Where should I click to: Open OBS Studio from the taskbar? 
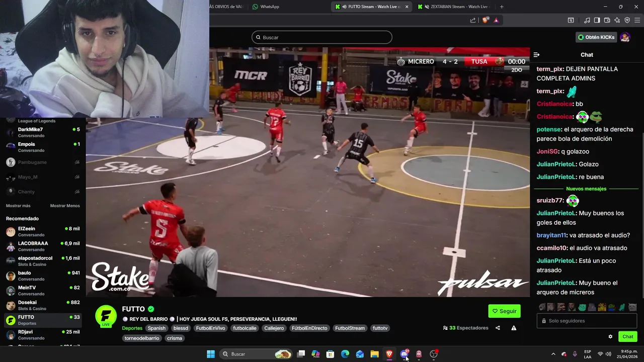coord(434,354)
